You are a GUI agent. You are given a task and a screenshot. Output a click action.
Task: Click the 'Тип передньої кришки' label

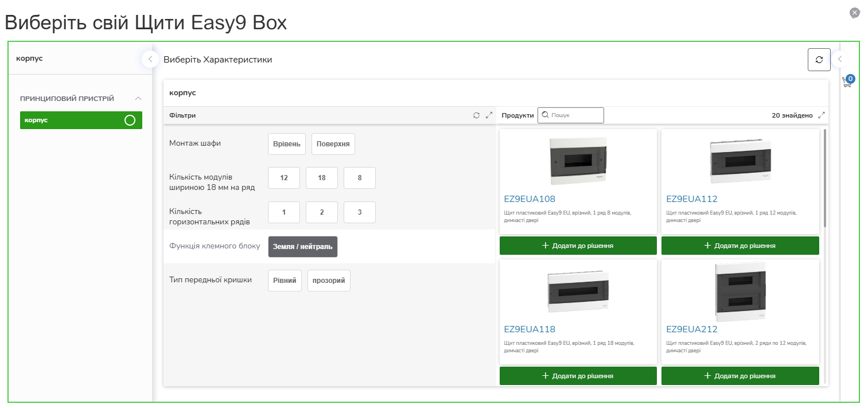[211, 280]
